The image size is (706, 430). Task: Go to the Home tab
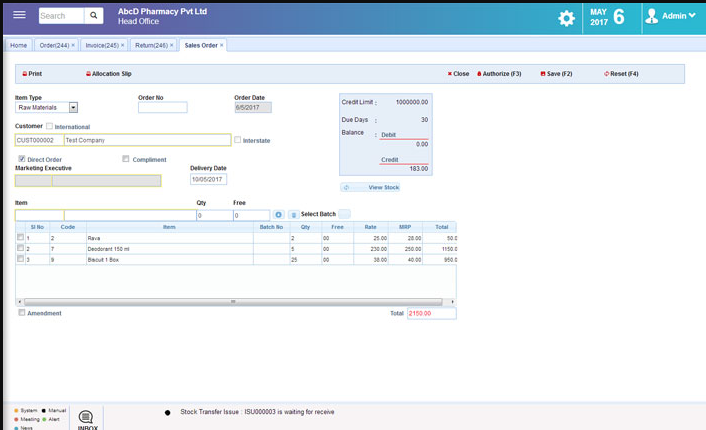point(18,45)
